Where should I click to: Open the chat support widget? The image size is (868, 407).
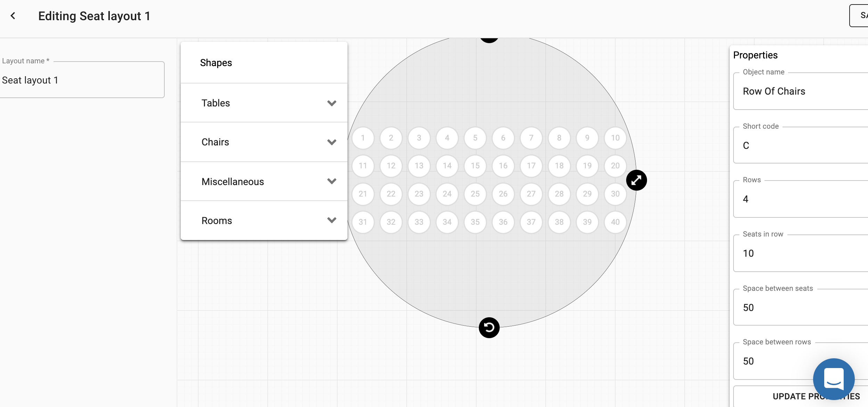(x=834, y=379)
